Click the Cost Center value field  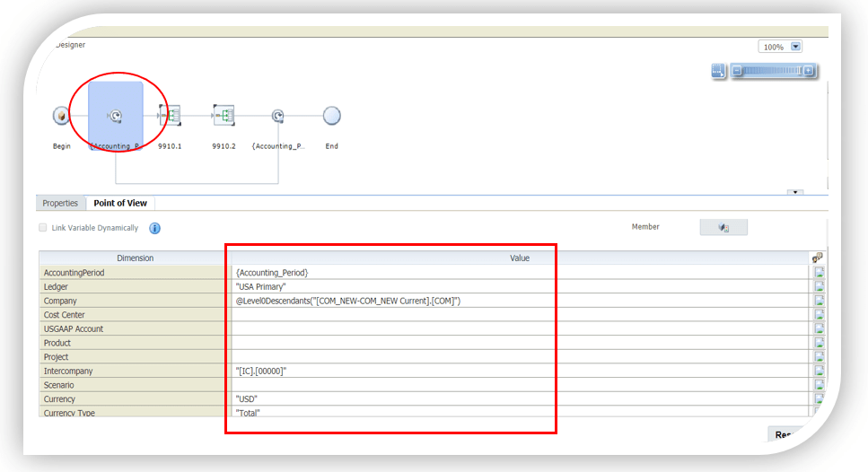519,315
